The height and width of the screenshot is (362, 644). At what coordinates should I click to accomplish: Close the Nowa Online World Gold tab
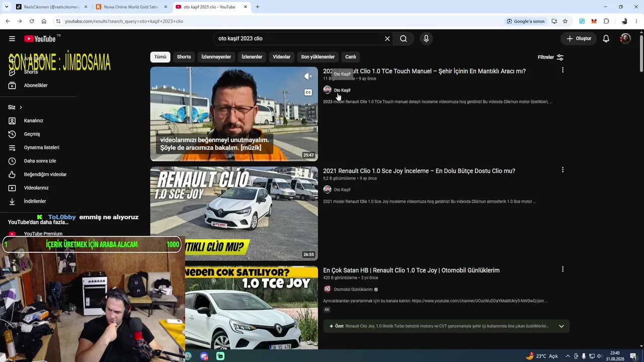[x=166, y=7]
